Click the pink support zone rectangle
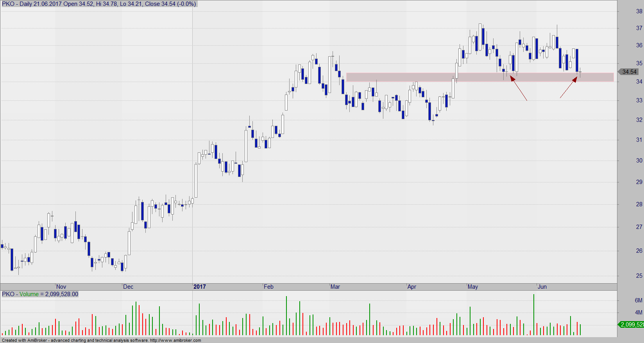This screenshot has width=644, height=343. coord(480,77)
